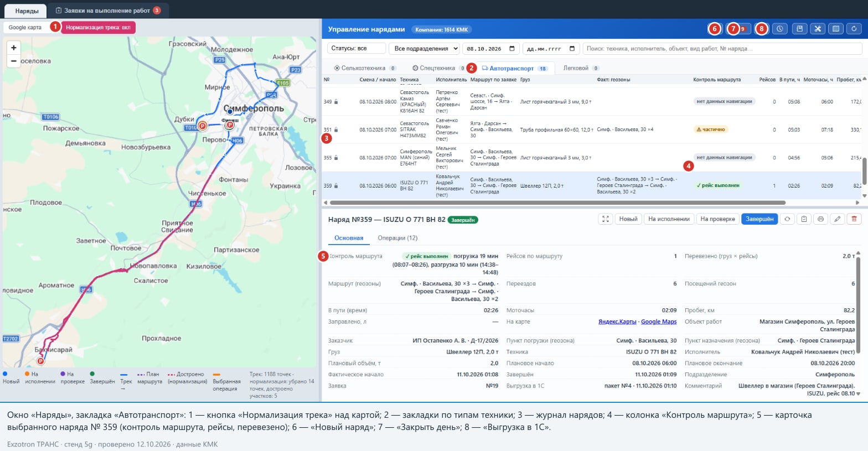Click the «частично» route control badge

[x=711, y=129]
